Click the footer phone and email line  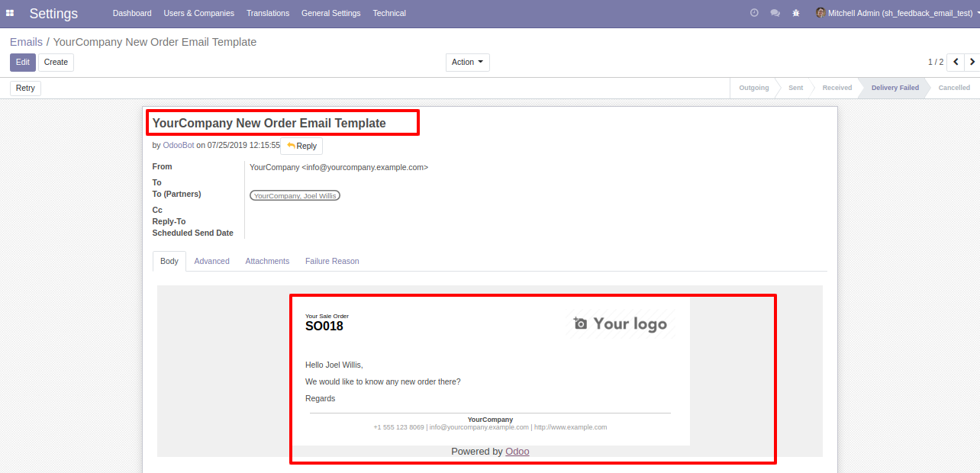[x=490, y=427]
